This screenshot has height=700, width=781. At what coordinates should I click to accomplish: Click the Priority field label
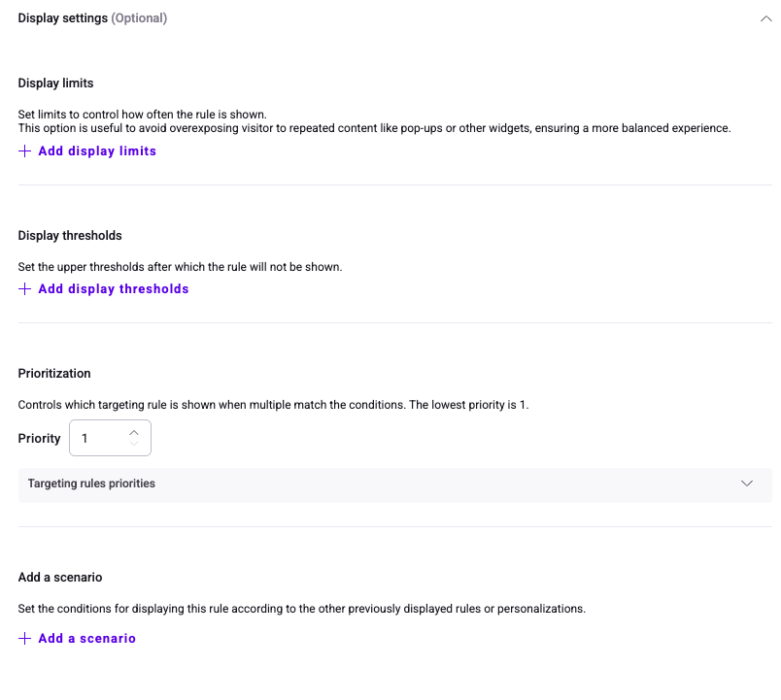[39, 439]
